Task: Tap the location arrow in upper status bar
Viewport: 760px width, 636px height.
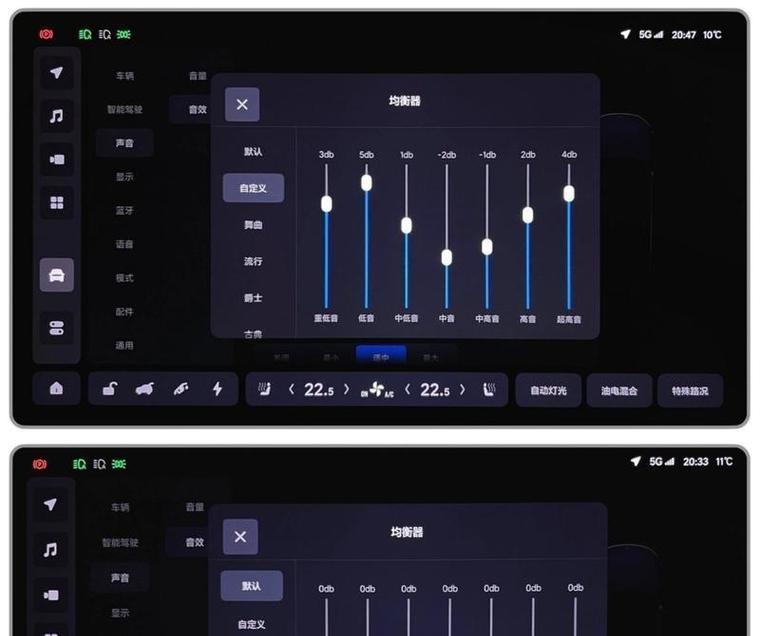Action: tap(625, 34)
